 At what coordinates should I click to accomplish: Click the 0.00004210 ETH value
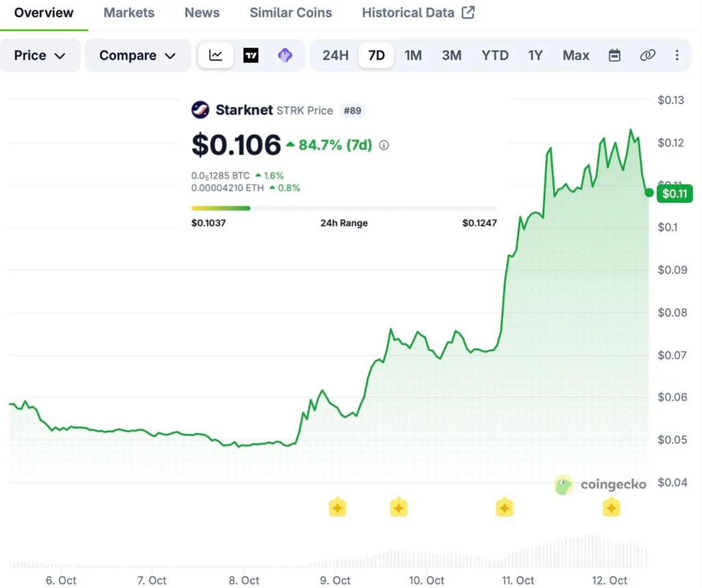pos(228,188)
